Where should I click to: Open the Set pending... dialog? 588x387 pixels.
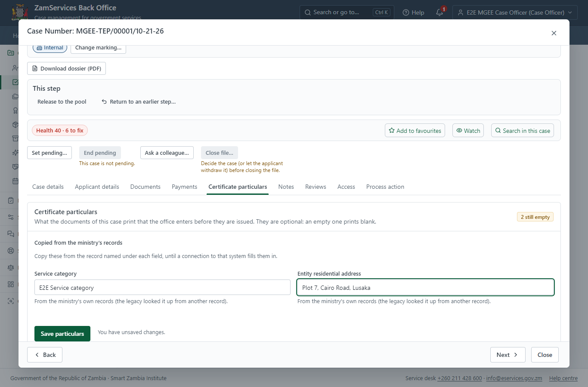(50, 153)
